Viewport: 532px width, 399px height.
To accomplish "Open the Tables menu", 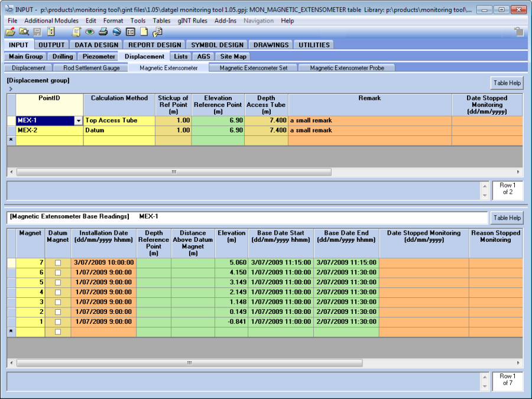I will click(161, 21).
